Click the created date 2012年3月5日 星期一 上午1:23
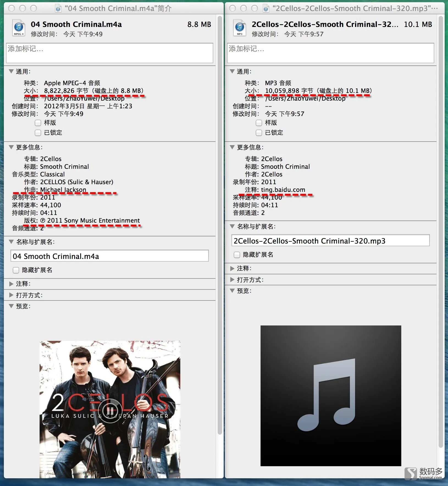This screenshot has height=486, width=448. pos(88,106)
